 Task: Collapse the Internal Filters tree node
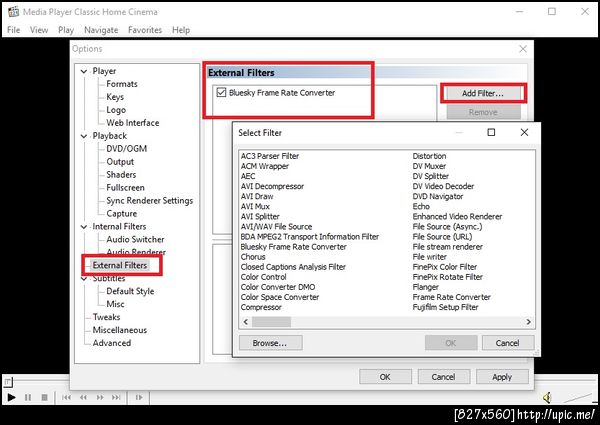(84, 227)
